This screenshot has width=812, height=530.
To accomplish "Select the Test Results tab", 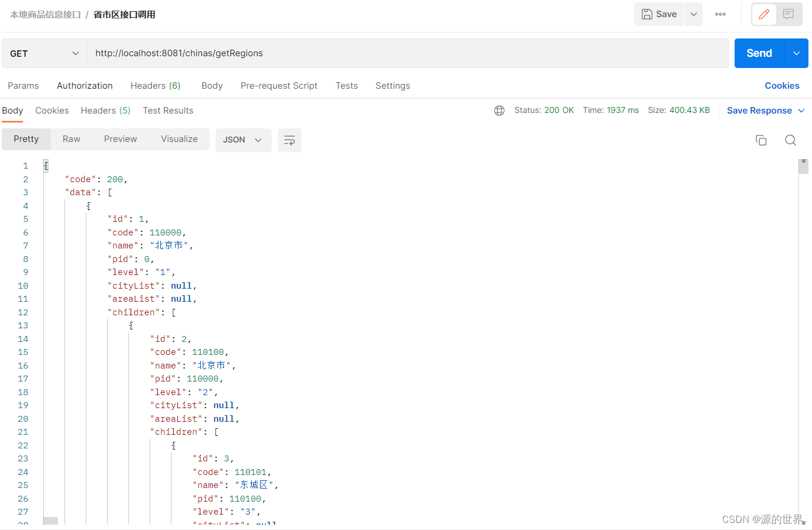I will click(168, 111).
